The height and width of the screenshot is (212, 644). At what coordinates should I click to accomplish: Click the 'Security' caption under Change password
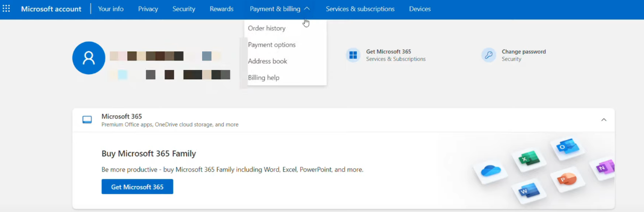[x=511, y=59]
